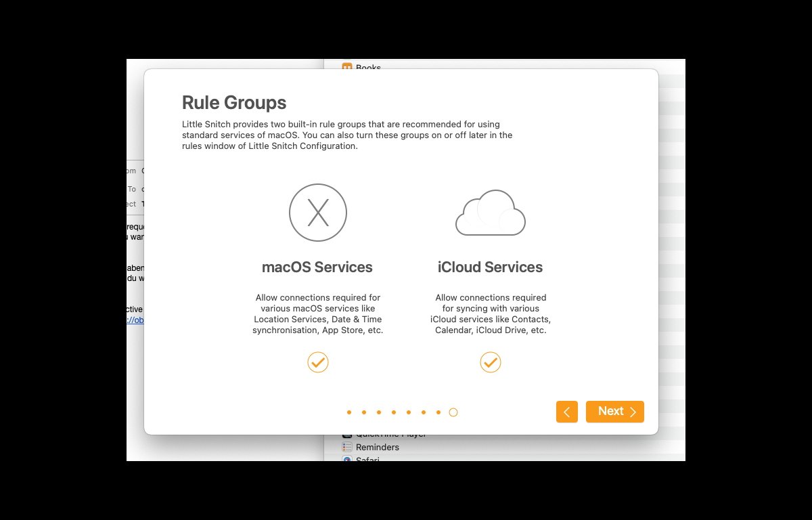
Task: Toggle the iCloud Services rule group checkmark
Action: [x=491, y=362]
